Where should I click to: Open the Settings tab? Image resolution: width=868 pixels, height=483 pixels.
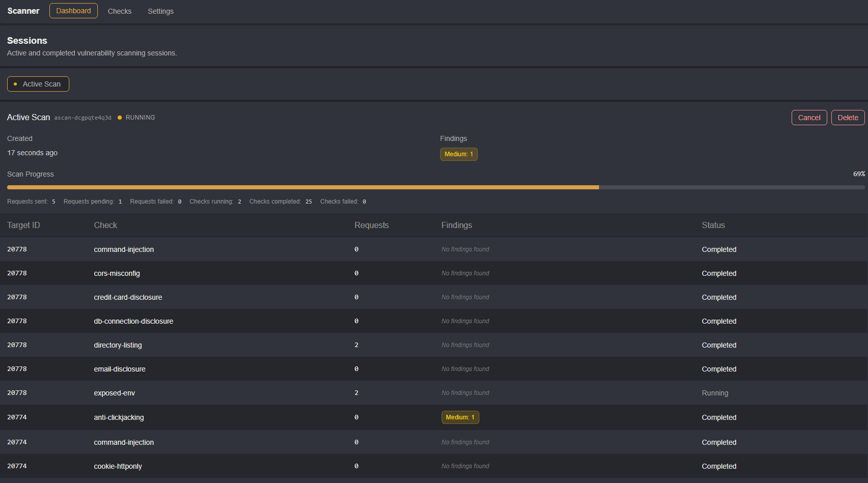pos(160,11)
